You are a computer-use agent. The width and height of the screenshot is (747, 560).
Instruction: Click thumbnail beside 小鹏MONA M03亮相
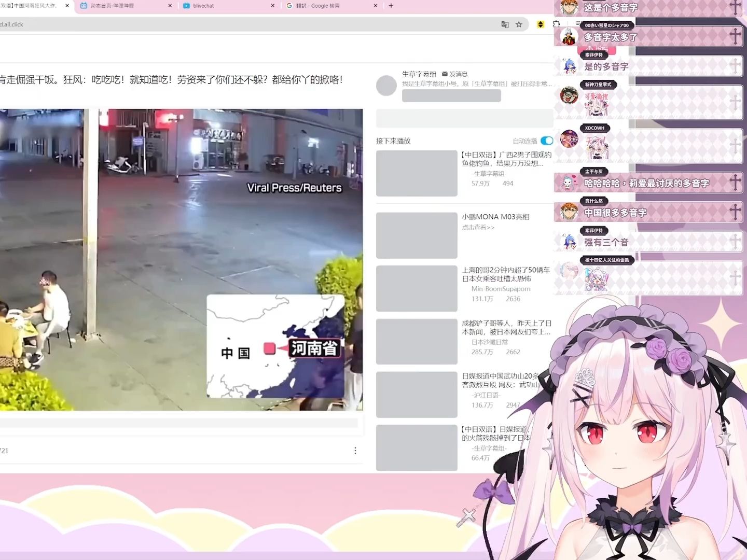pos(417,235)
